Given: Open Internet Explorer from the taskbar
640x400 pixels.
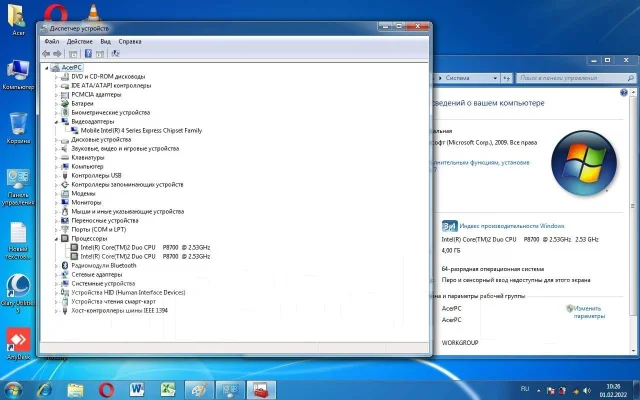Looking at the screenshot, I should pyautogui.click(x=44, y=390).
